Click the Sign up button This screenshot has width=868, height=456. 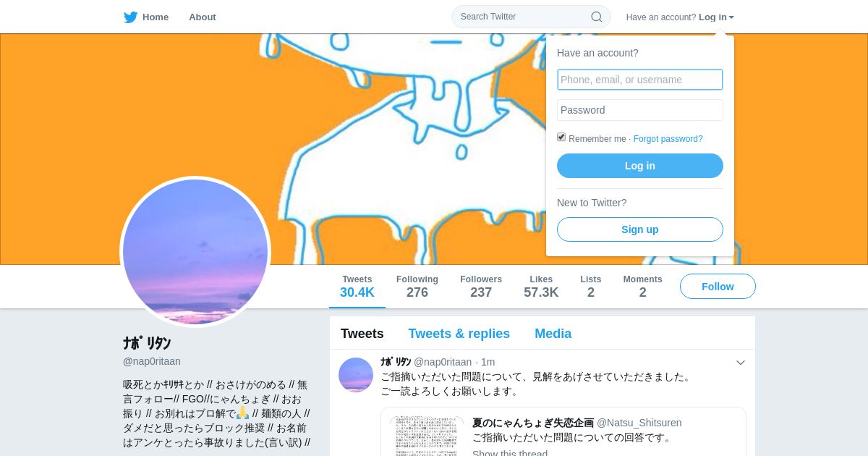pos(640,229)
